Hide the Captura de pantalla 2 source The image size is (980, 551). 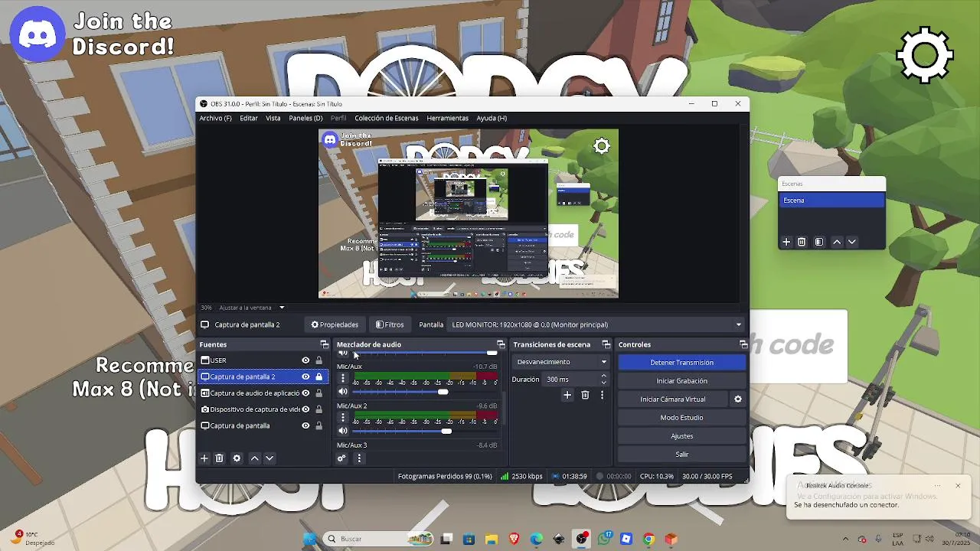(305, 377)
